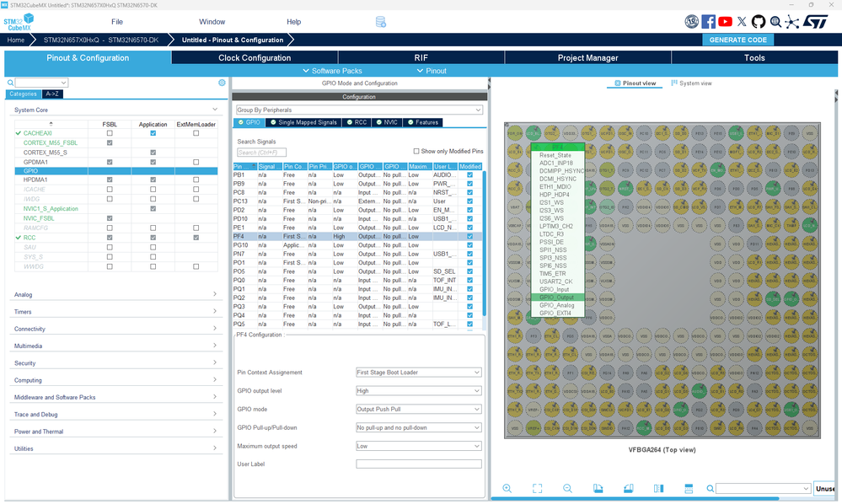Image resolution: width=842 pixels, height=504 pixels.
Task: Toggle the horizontal split layout icon
Action: [689, 489]
